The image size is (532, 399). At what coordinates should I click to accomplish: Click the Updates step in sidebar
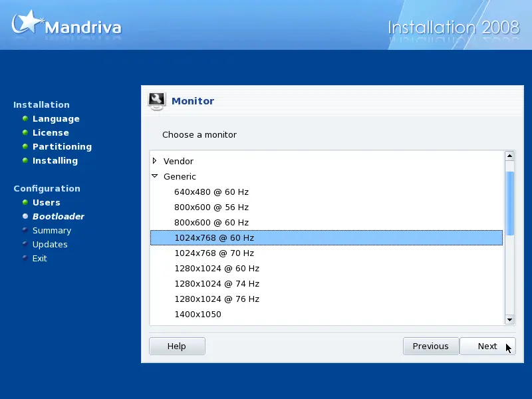point(50,244)
